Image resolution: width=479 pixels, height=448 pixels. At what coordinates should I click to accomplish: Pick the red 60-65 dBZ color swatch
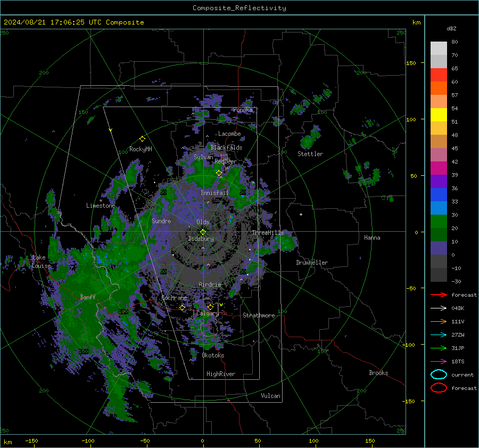point(439,75)
